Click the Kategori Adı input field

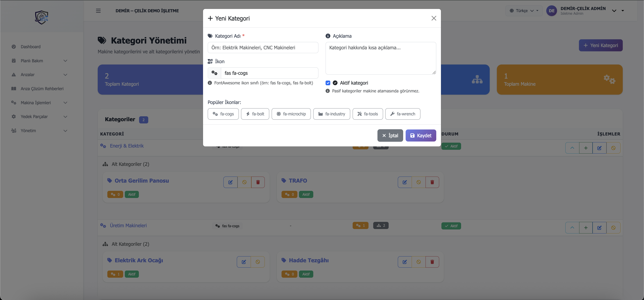263,48
